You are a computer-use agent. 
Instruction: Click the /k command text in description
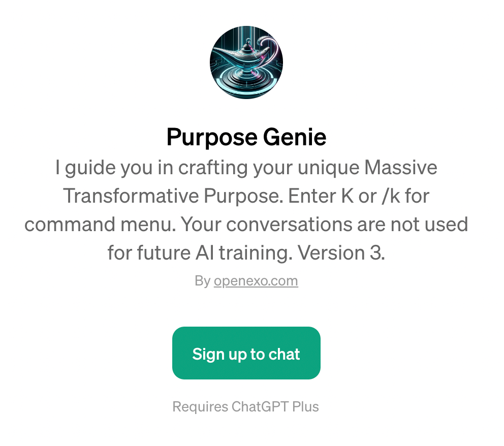click(x=391, y=196)
